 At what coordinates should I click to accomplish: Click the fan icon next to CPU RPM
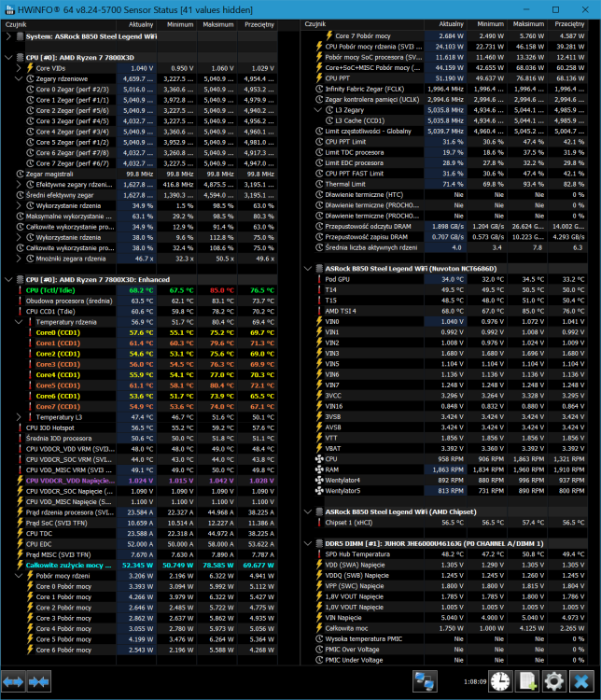(319, 459)
